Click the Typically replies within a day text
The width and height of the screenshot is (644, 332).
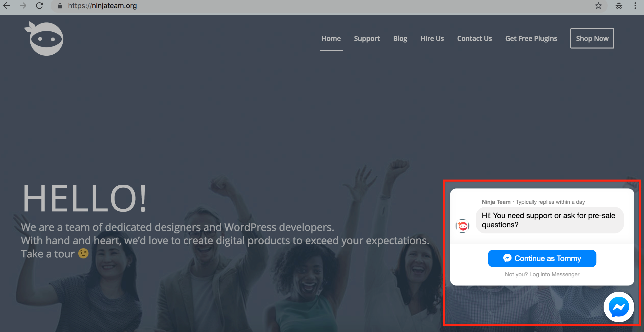550,202
